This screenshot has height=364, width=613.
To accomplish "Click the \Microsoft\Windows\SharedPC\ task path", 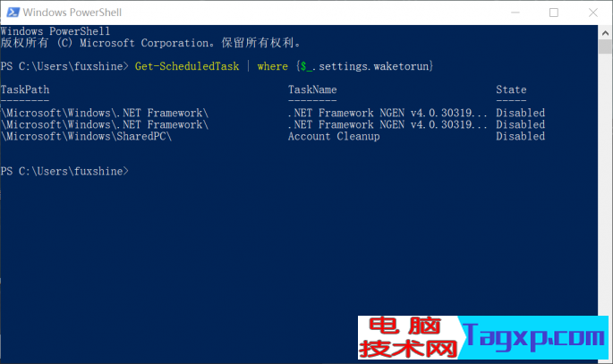I will tap(86, 137).
